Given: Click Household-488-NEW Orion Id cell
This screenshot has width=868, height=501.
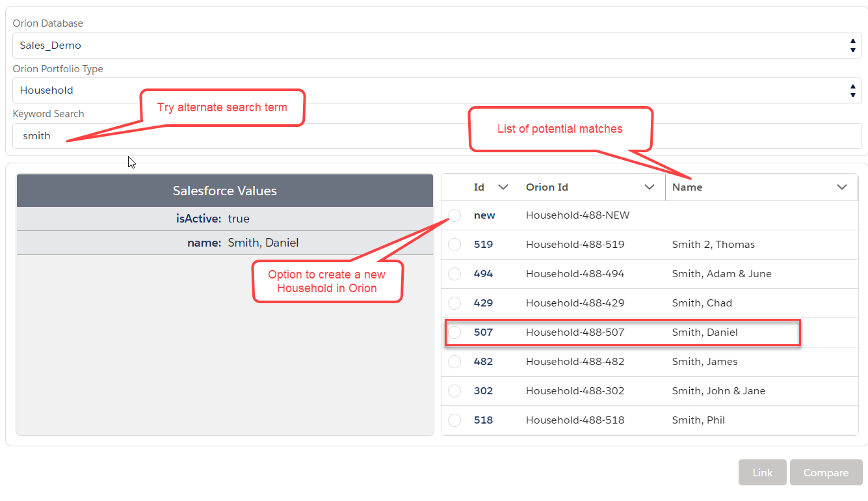Looking at the screenshot, I should [x=577, y=215].
